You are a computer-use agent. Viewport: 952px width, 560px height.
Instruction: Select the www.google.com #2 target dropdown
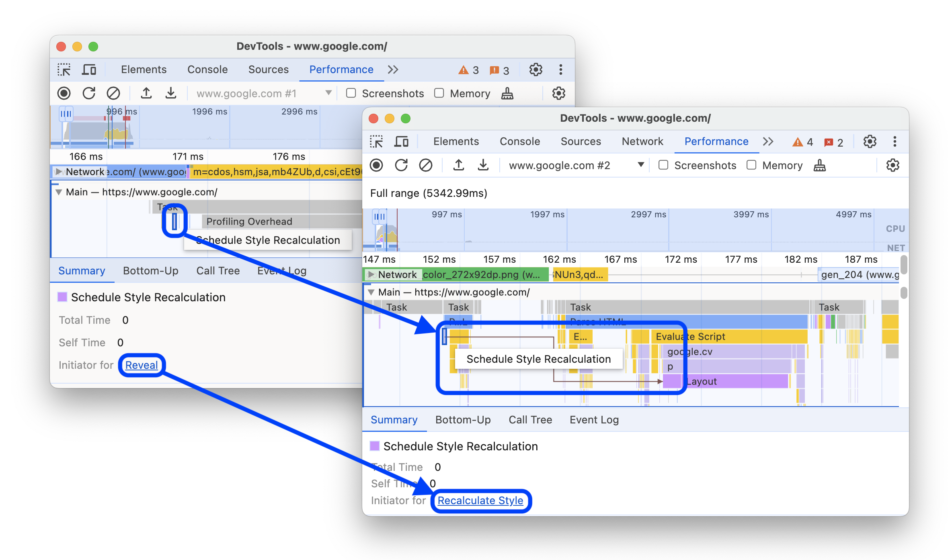click(x=570, y=166)
